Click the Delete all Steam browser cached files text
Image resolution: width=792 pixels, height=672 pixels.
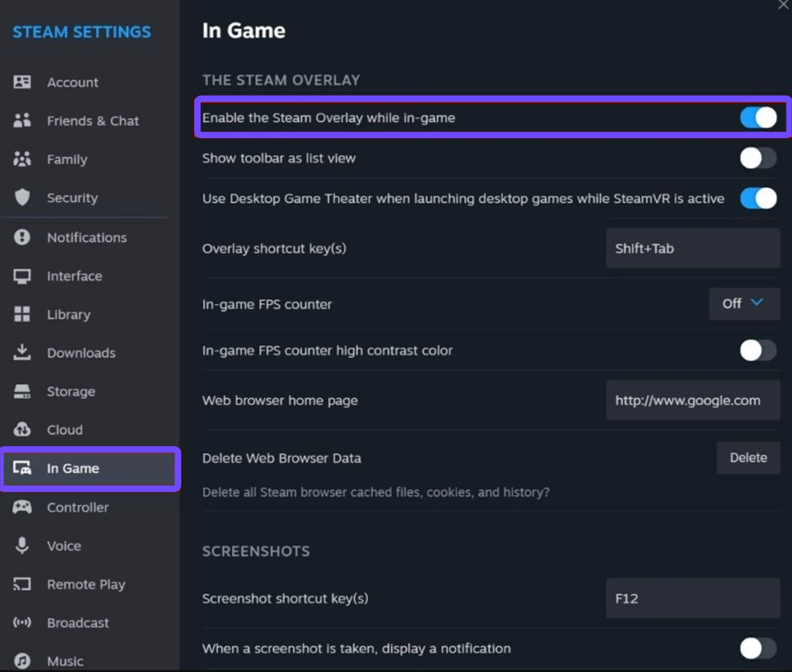376,492
